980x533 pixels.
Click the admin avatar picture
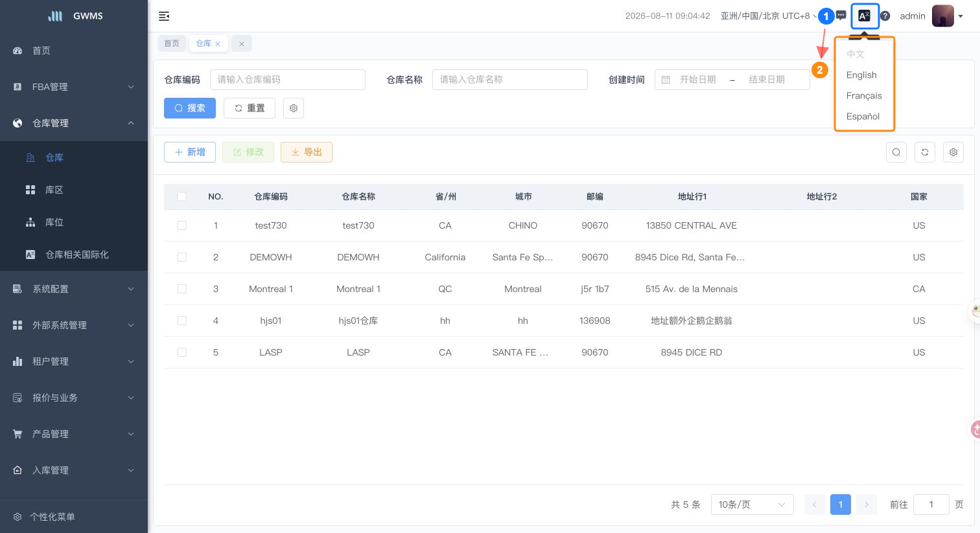(x=943, y=16)
